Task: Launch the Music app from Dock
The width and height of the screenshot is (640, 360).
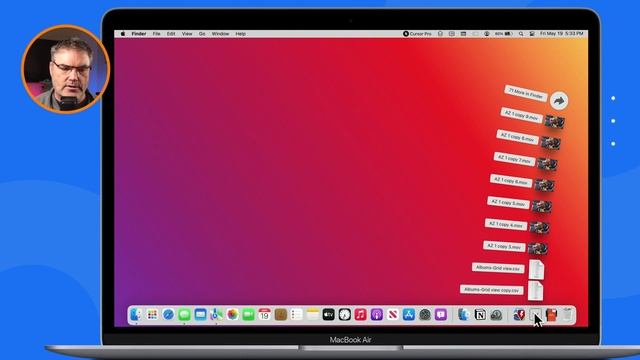Action: pos(360,315)
